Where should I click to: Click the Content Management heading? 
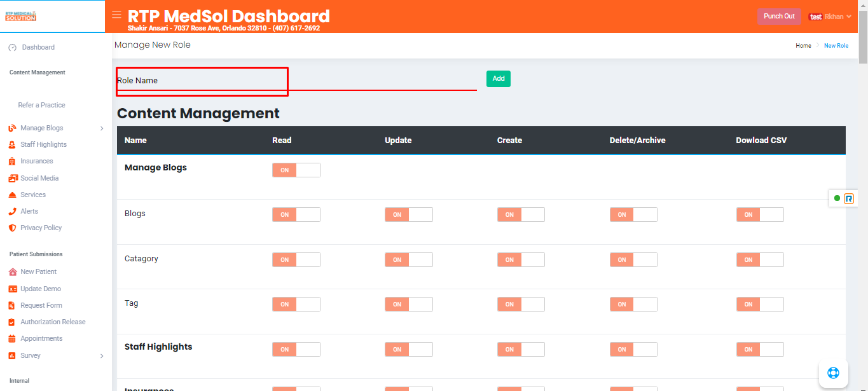198,113
